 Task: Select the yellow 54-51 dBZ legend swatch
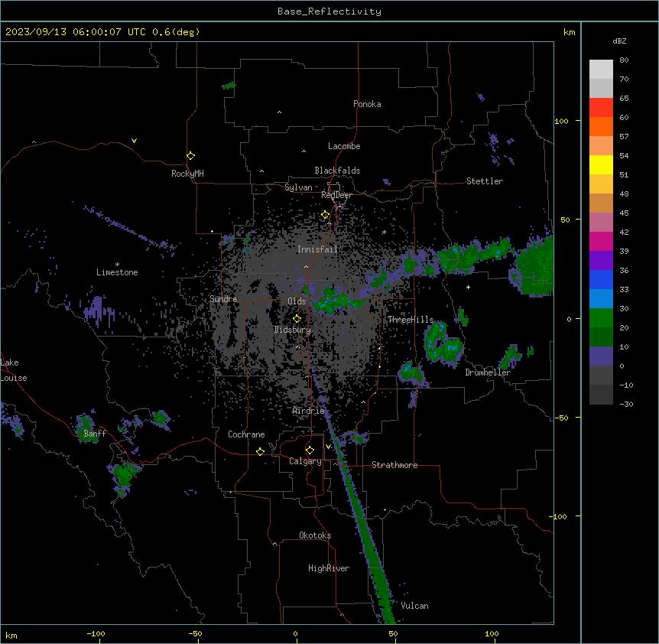[601, 164]
